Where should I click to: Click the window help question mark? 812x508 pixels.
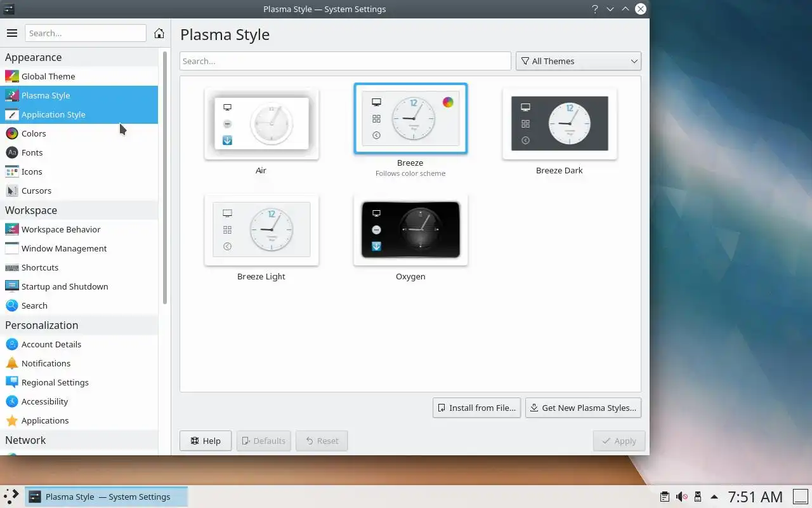click(595, 9)
